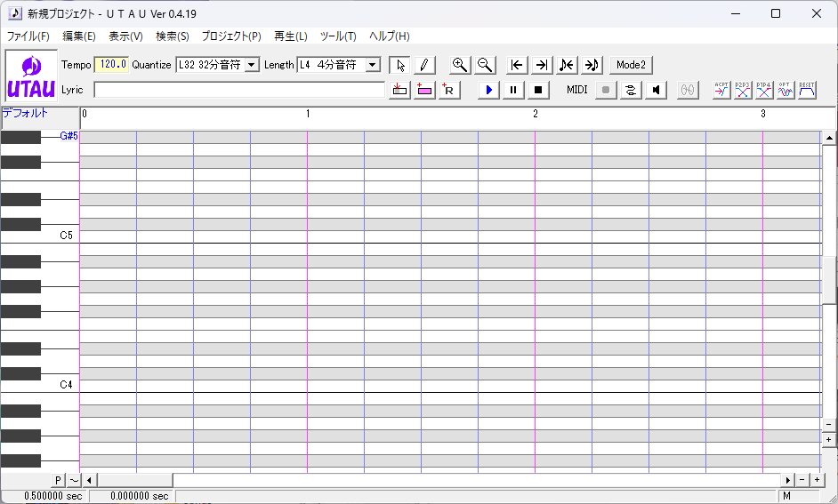838x504 pixels.
Task: Select the pencil draw tool
Action: [x=424, y=65]
